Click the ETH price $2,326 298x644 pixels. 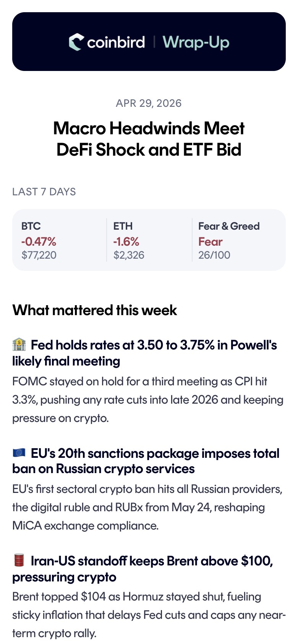[x=129, y=255]
